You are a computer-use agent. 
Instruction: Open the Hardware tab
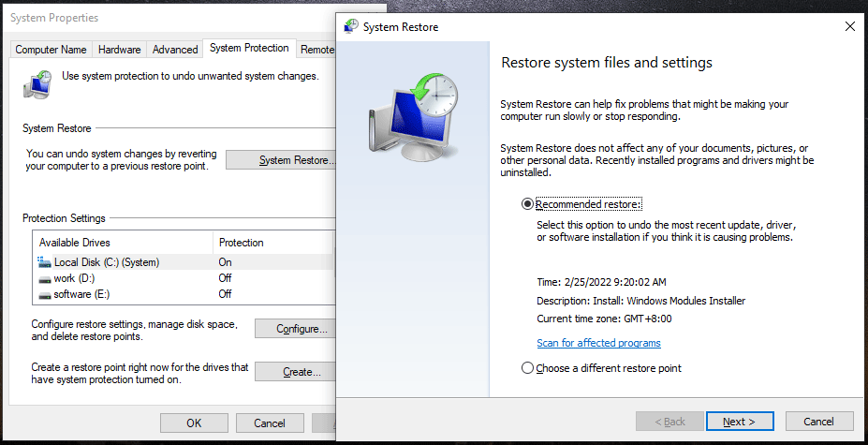click(x=120, y=50)
